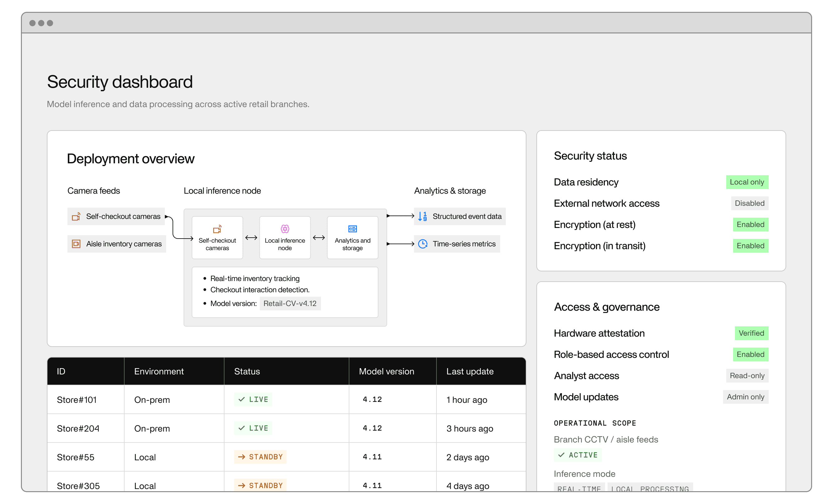
Task: Toggle the Encryption (at rest) Enabled badge
Action: [750, 225]
